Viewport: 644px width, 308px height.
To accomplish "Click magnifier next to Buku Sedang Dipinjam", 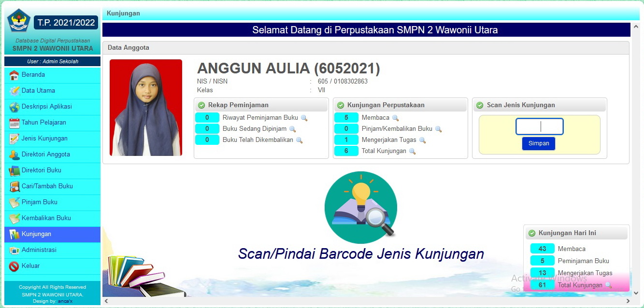I will tap(292, 129).
